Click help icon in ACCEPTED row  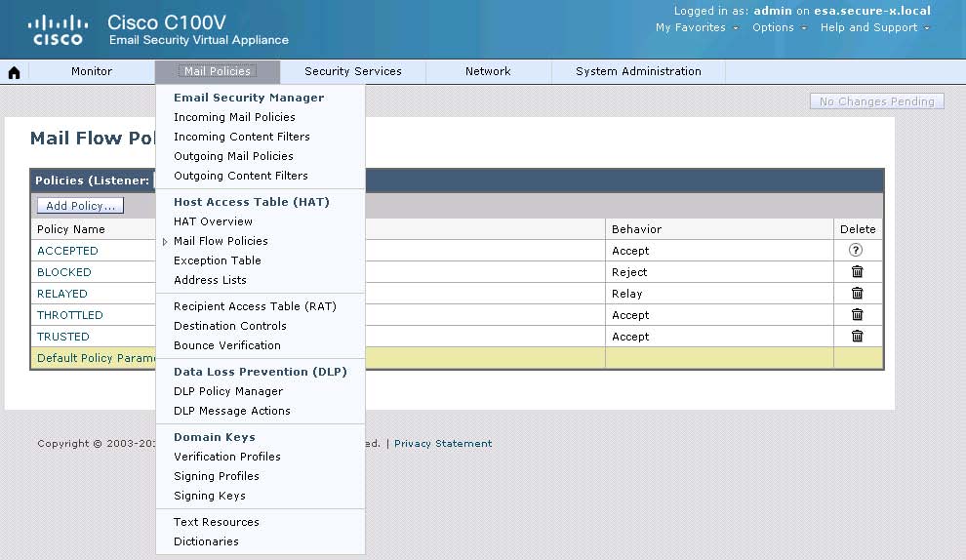point(856,250)
